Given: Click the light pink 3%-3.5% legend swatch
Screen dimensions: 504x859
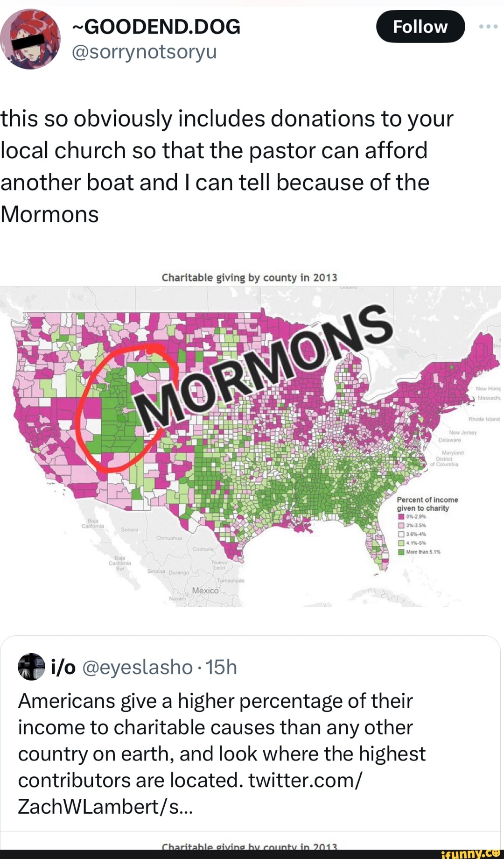Looking at the screenshot, I should point(400,525).
